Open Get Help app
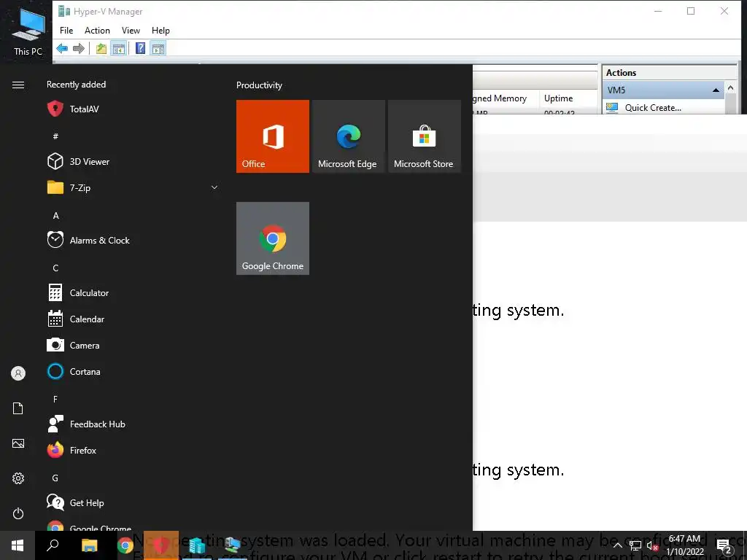Image resolution: width=747 pixels, height=560 pixels. point(76,502)
